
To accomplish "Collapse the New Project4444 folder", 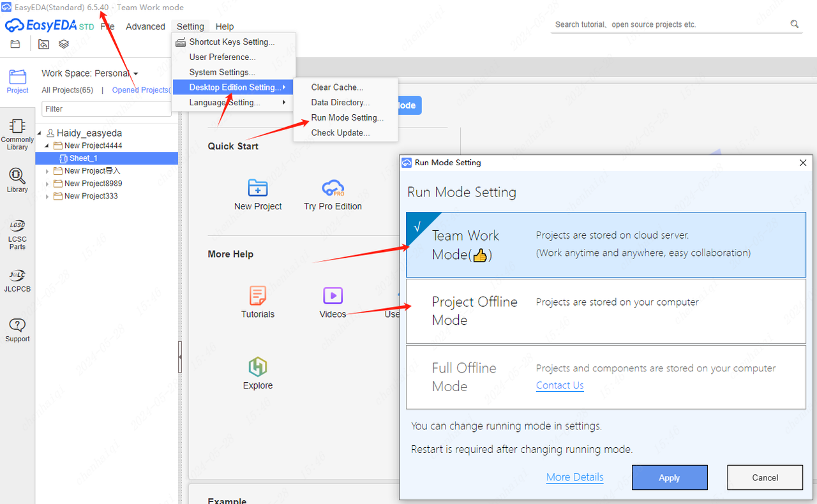I will (x=47, y=146).
